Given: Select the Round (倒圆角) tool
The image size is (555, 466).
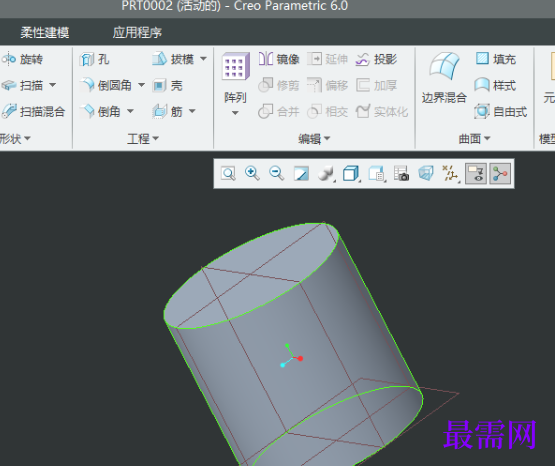Looking at the screenshot, I should coord(105,85).
